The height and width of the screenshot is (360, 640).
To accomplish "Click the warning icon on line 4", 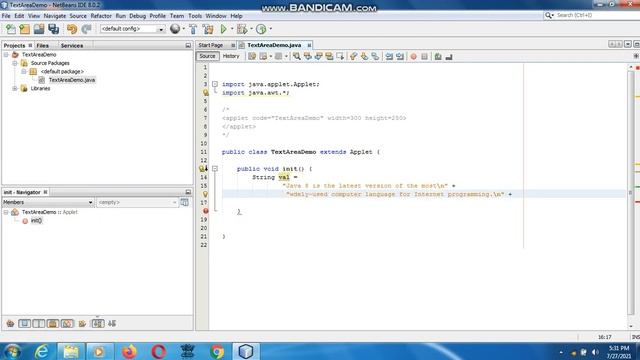I will tap(206, 93).
